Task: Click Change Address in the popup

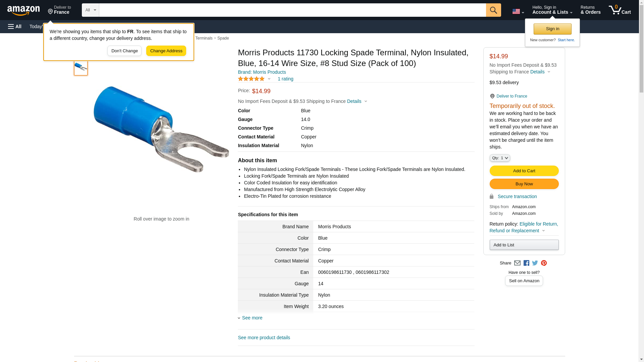Action: click(166, 51)
